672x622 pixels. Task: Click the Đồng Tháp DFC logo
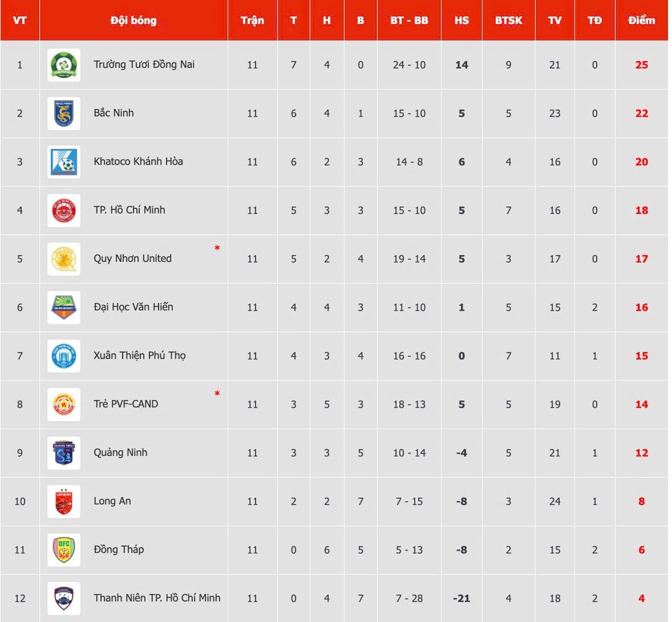tap(64, 550)
